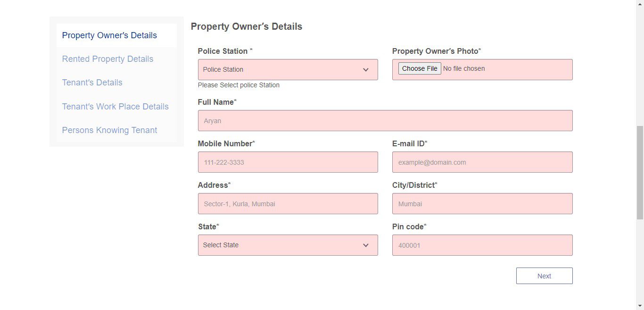
Task: Switch to Tenant's Work Place Details
Action: (x=115, y=106)
